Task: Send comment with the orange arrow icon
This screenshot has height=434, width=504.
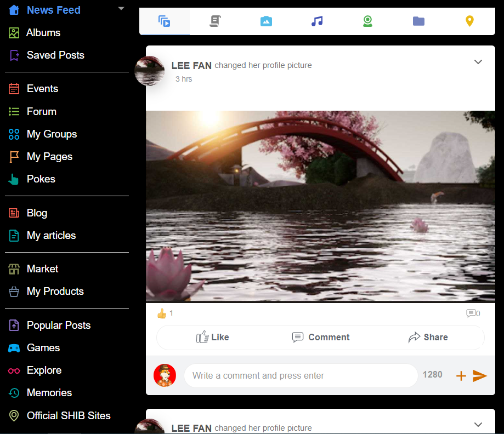Action: (x=479, y=375)
